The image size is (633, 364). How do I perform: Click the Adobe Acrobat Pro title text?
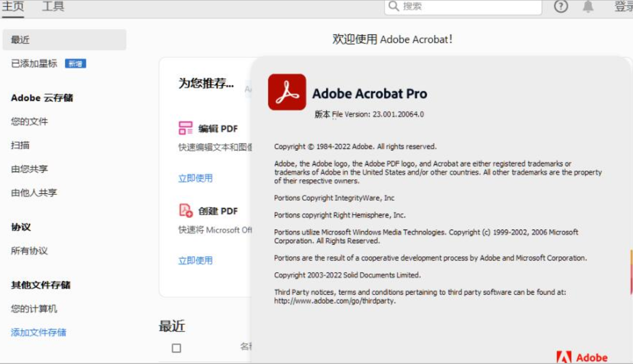tap(369, 93)
